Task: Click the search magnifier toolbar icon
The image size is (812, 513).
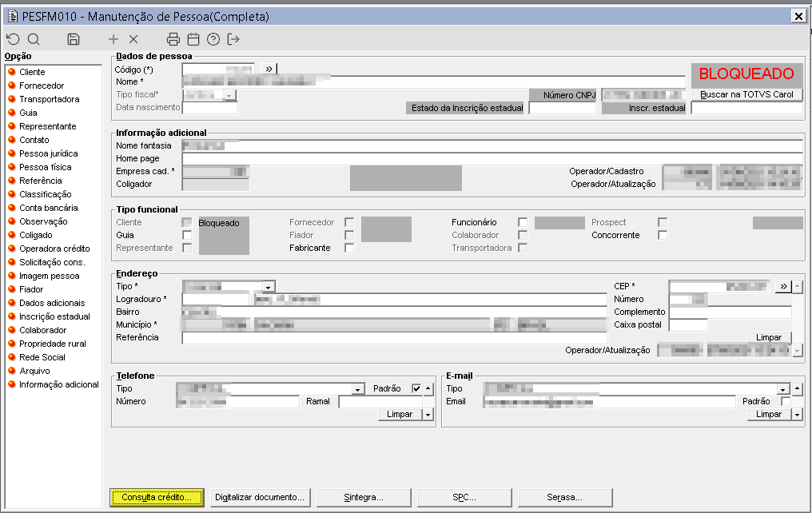Action: 34,39
